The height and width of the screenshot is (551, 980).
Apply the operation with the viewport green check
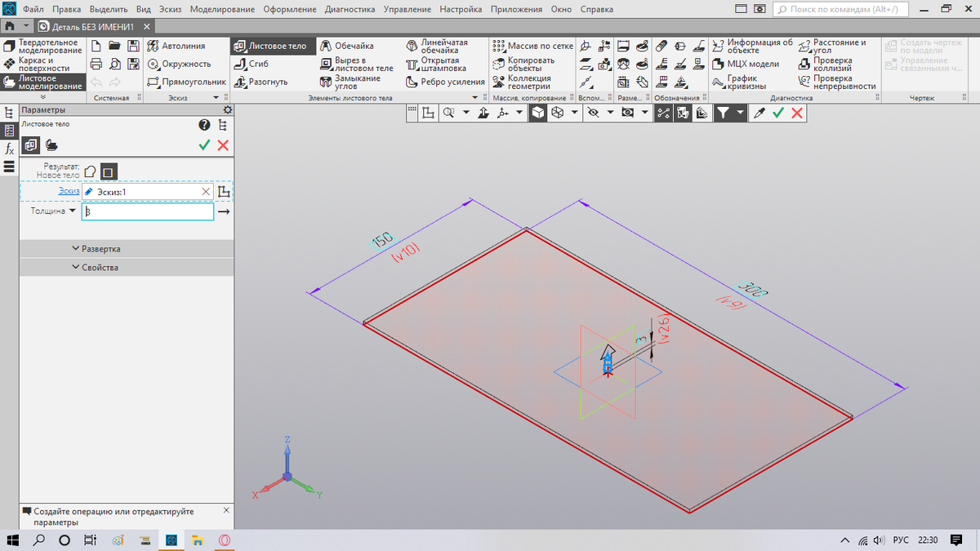pyautogui.click(x=778, y=113)
